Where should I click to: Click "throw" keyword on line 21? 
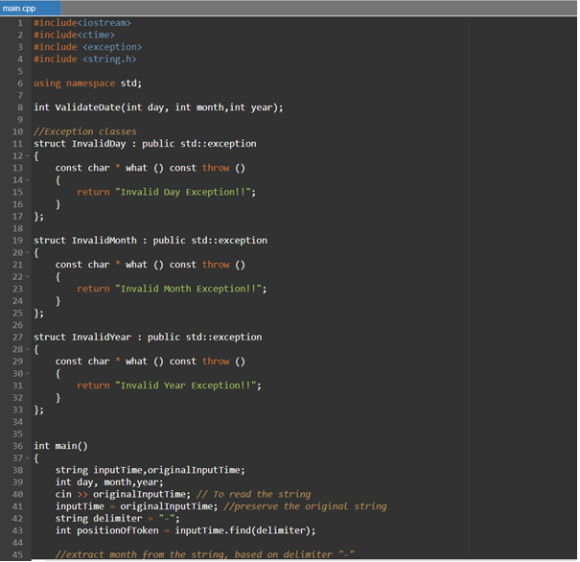point(216,265)
